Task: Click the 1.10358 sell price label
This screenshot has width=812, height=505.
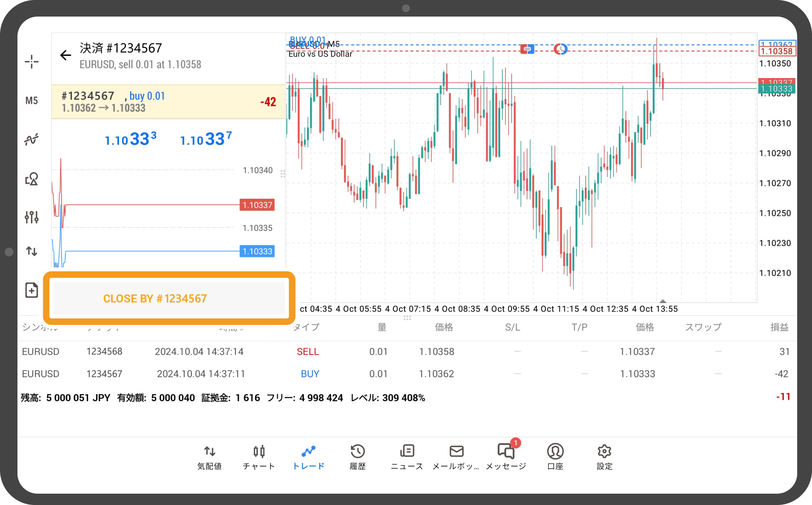Action: [777, 51]
